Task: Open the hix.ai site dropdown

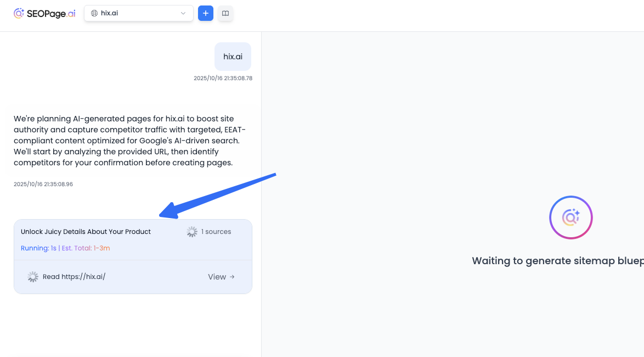Action: (x=138, y=13)
